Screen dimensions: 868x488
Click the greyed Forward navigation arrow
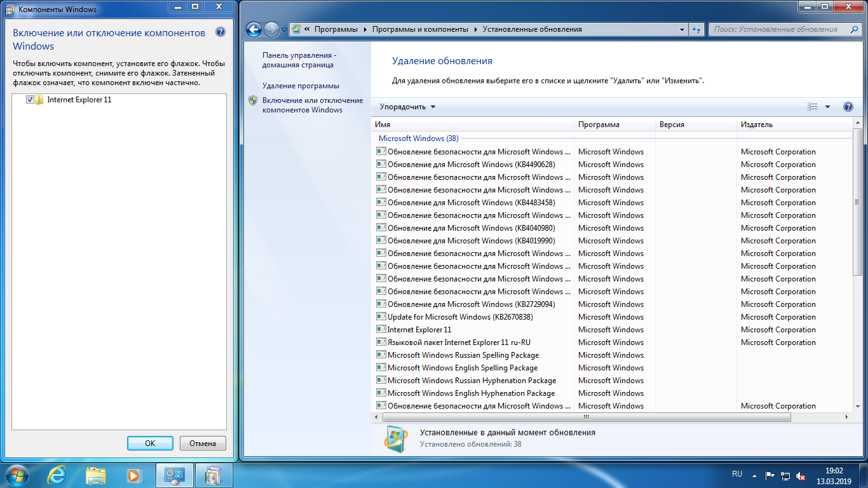(271, 29)
